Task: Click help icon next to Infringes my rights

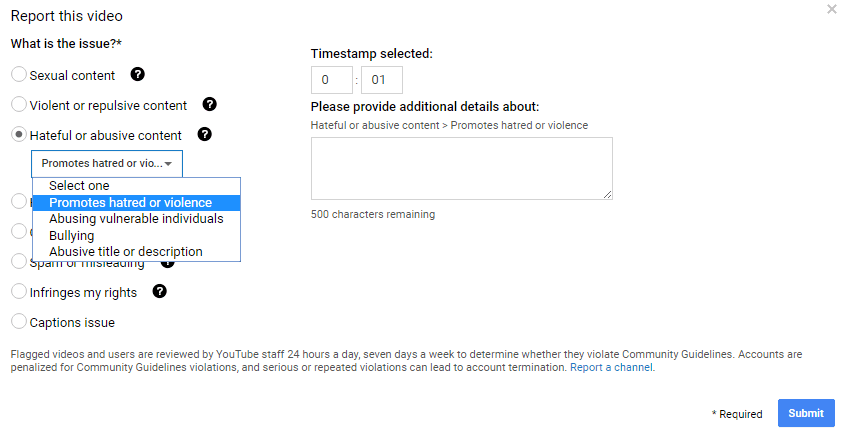Action: tap(160, 292)
